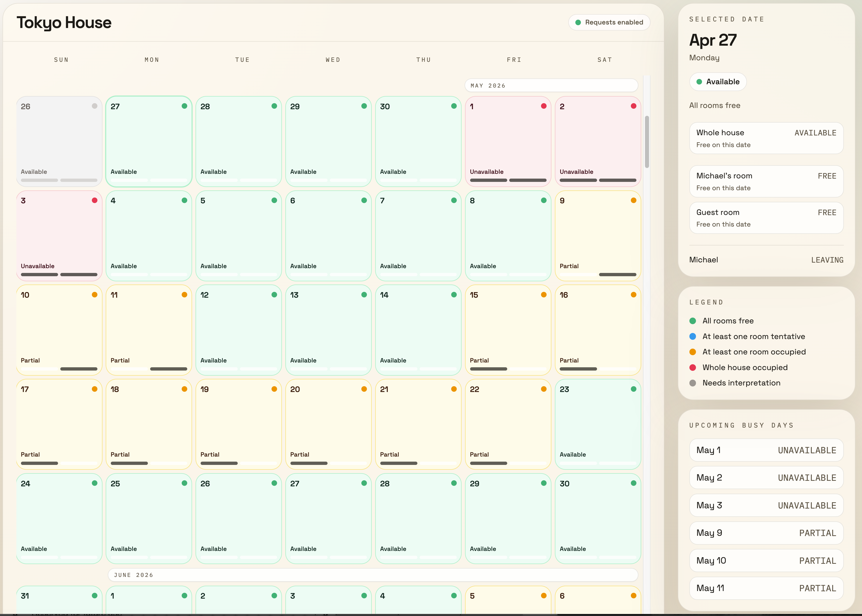Click the MAY 2026 month label
This screenshot has height=616, width=862.
[x=551, y=86]
